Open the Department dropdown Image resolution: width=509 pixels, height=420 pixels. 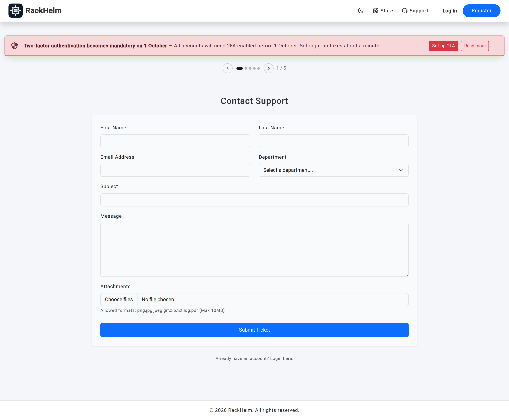[333, 170]
